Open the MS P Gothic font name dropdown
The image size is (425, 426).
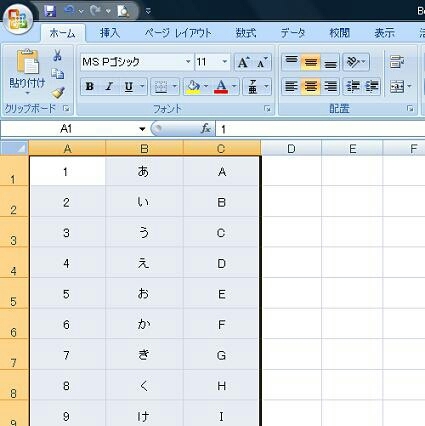pos(188,62)
